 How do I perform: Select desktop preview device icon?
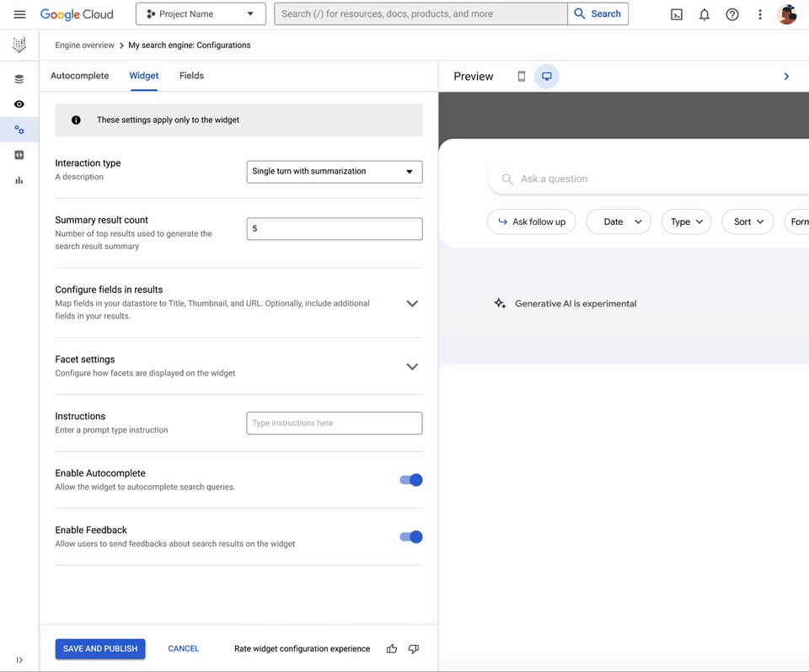pos(547,77)
